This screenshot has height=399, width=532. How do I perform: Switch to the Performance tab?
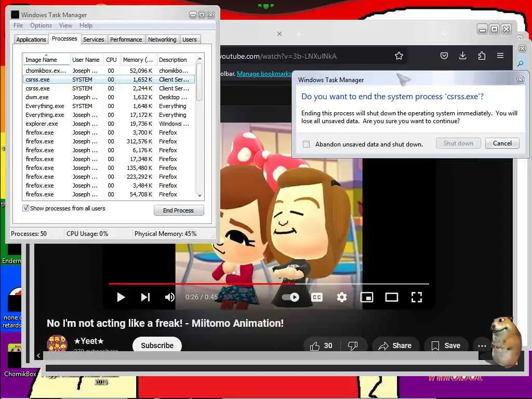tap(126, 39)
